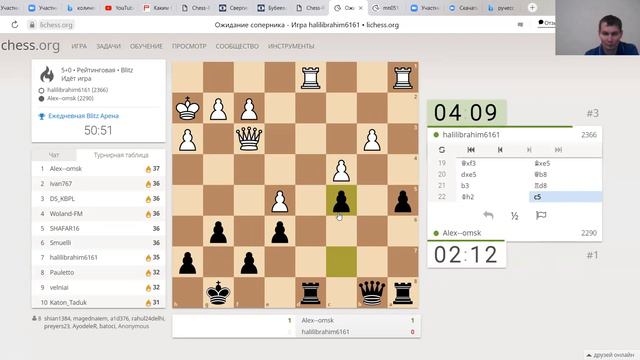The width and height of the screenshot is (640, 360).
Task: Flip the board orientation icon
Action: [x=442, y=150]
